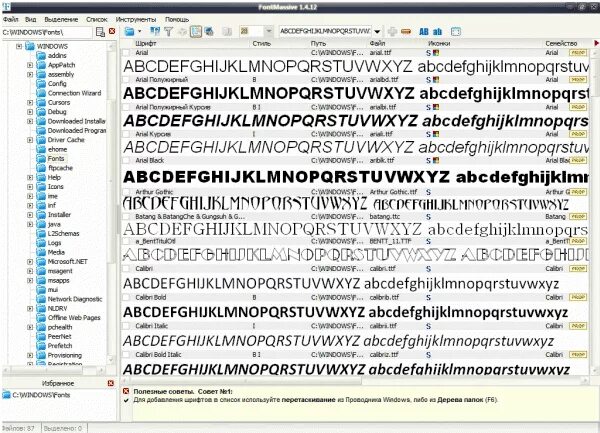
Task: Click the orange minus icon in the toolbar
Action: pos(406,32)
